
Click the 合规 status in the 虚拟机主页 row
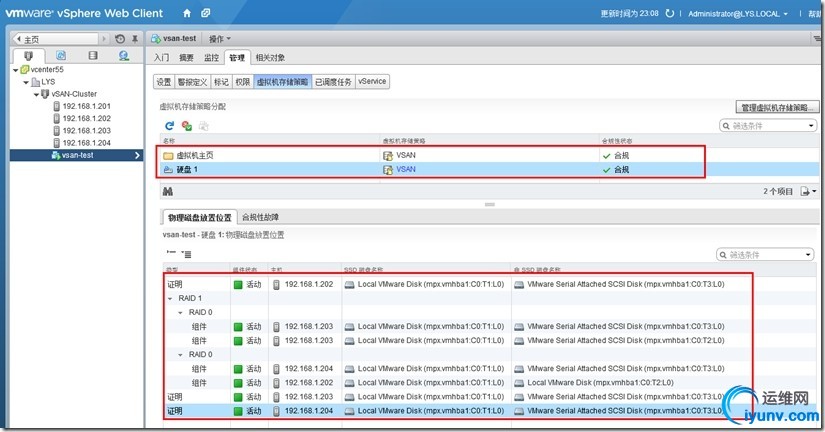(621, 156)
